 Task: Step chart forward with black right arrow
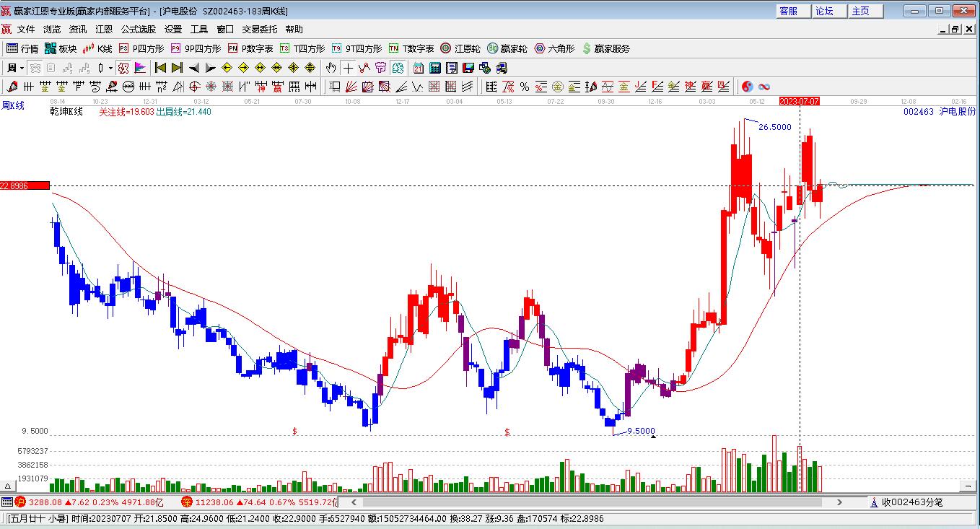(210, 68)
